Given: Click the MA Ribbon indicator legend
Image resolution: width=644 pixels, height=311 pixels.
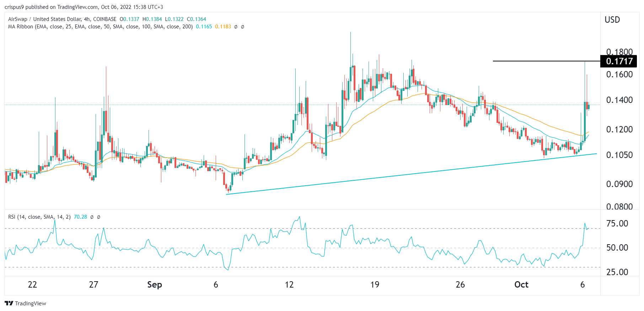Looking at the screenshot, I should coord(100,27).
